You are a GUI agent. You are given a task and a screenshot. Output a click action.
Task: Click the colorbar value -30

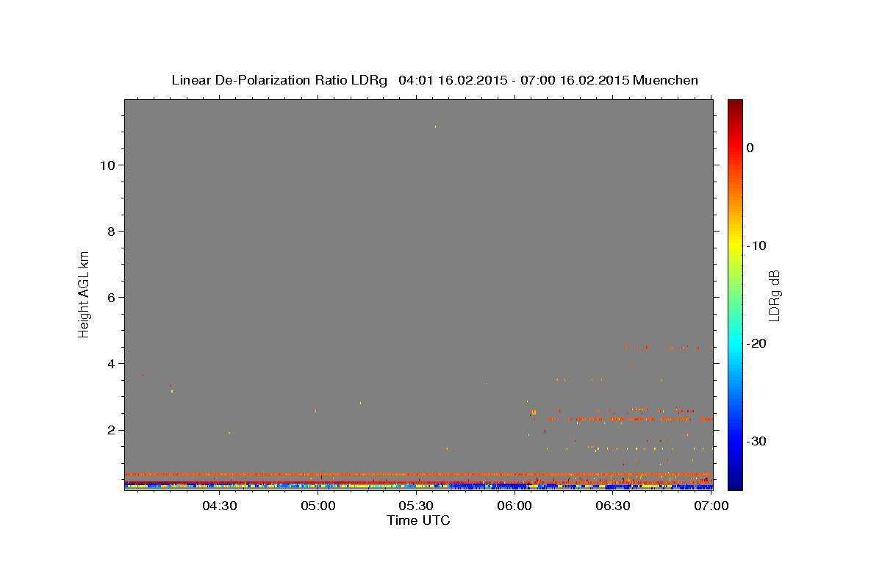coord(756,441)
